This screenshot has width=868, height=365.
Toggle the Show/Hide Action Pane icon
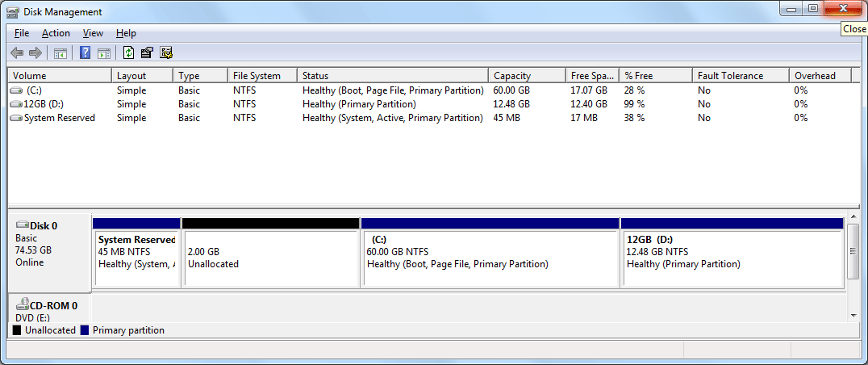coord(104,53)
